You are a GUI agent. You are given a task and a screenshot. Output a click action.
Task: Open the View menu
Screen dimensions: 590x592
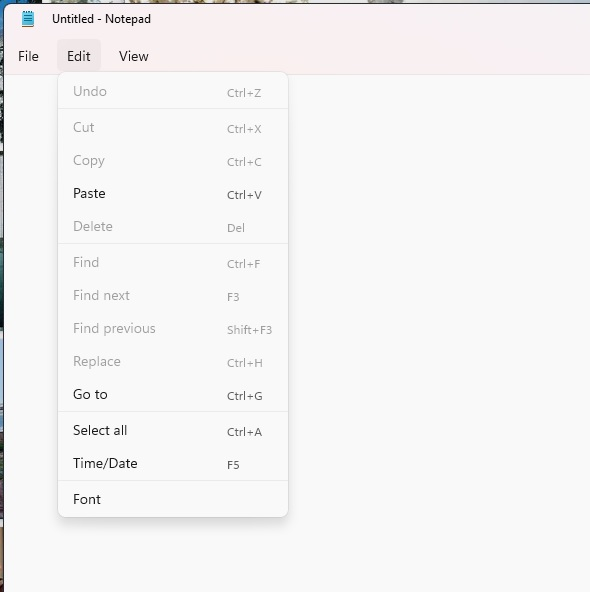click(x=134, y=56)
